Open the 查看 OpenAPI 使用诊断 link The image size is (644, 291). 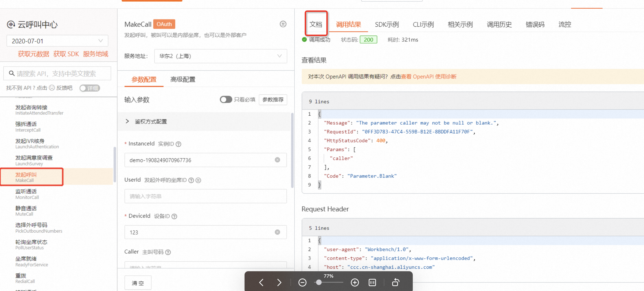click(428, 77)
